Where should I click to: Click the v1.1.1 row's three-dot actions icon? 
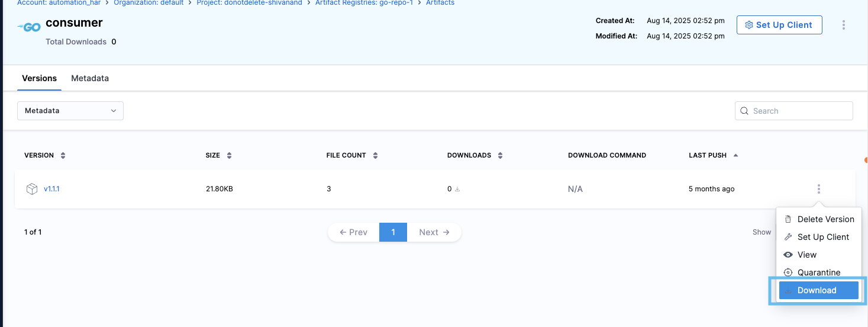coord(818,189)
